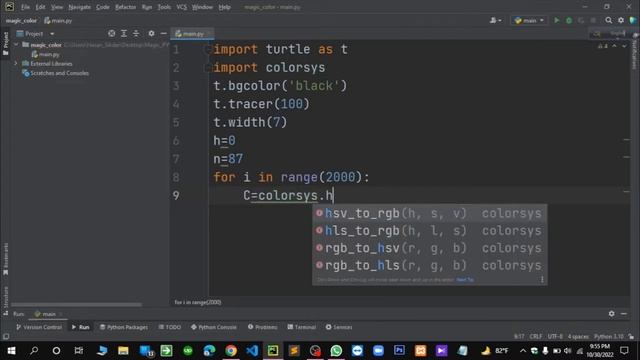Viewport: 640px width, 360px height.
Task: Open File Explorer from taskbar
Action: [123, 351]
